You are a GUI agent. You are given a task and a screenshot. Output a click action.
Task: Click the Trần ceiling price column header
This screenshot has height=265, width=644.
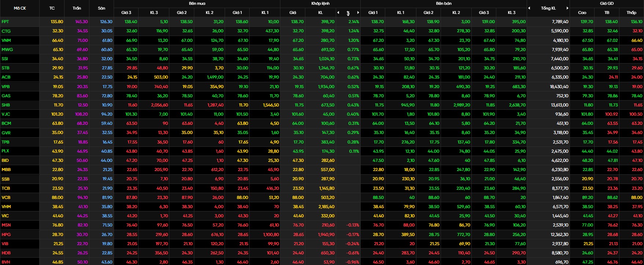tap(77, 8)
